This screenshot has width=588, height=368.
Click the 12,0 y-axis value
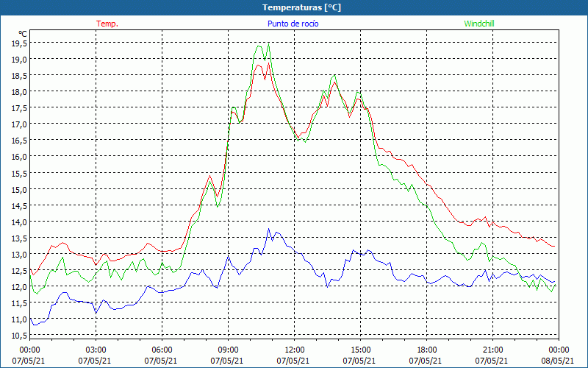coord(19,286)
